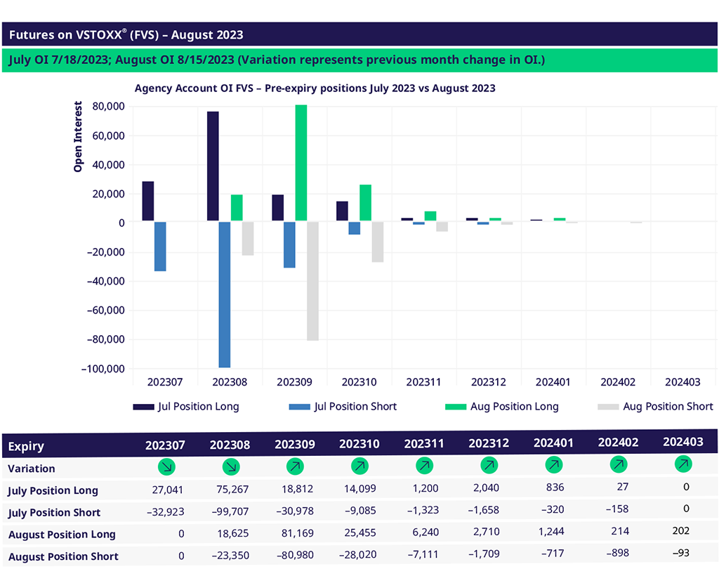Screen dimensions: 719x588
Task: Toggle Jul Position Short legend series
Action: [x=343, y=407]
